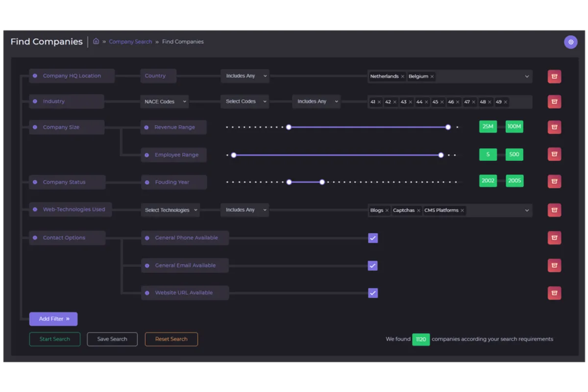Image resolution: width=588 pixels, height=392 pixels.
Task: Delete the Industry filter row
Action: click(x=554, y=102)
